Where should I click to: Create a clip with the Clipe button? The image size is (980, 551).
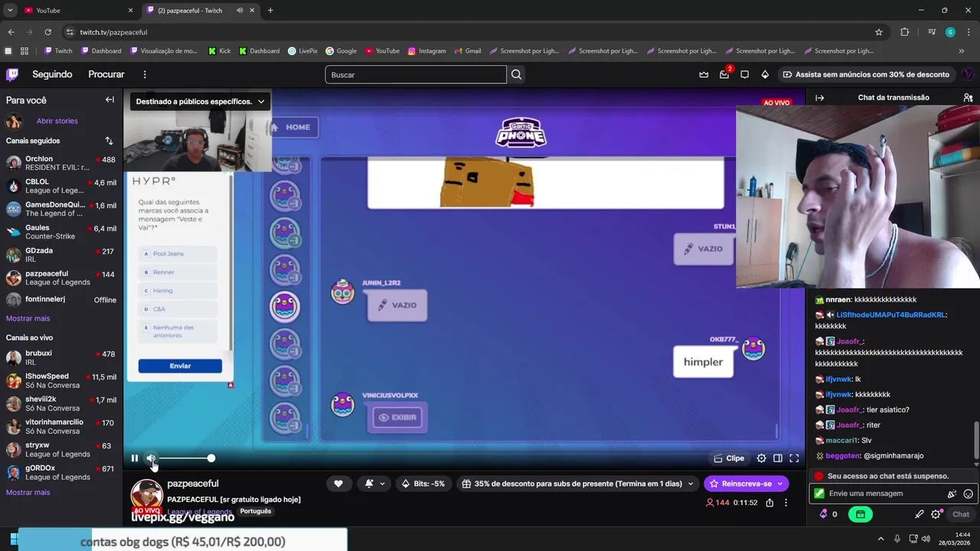tap(729, 458)
